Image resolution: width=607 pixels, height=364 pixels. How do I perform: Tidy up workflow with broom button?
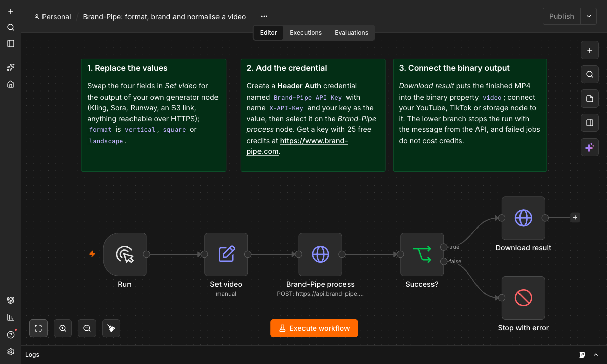[111, 328]
